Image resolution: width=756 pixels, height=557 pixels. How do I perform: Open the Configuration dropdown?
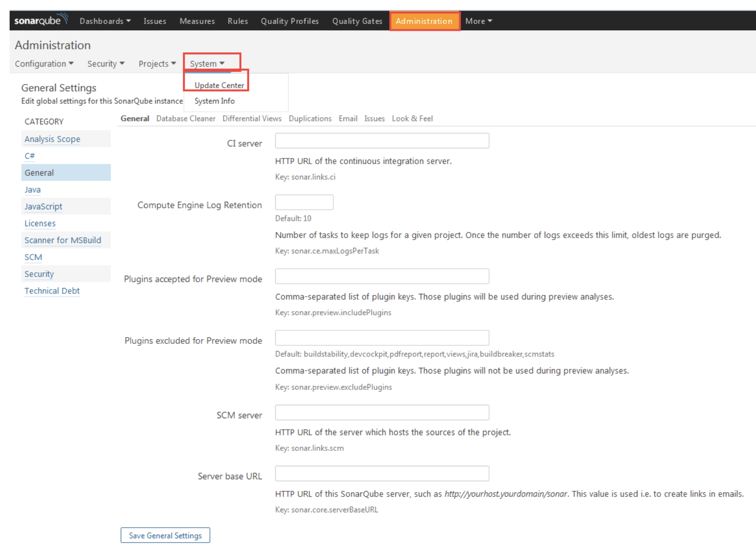pos(44,64)
